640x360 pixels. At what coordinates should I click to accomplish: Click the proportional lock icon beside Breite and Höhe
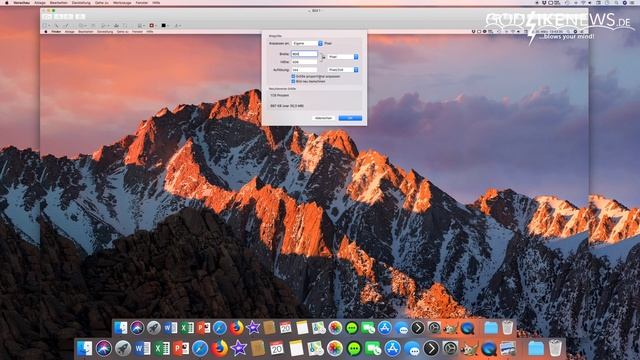tap(324, 58)
